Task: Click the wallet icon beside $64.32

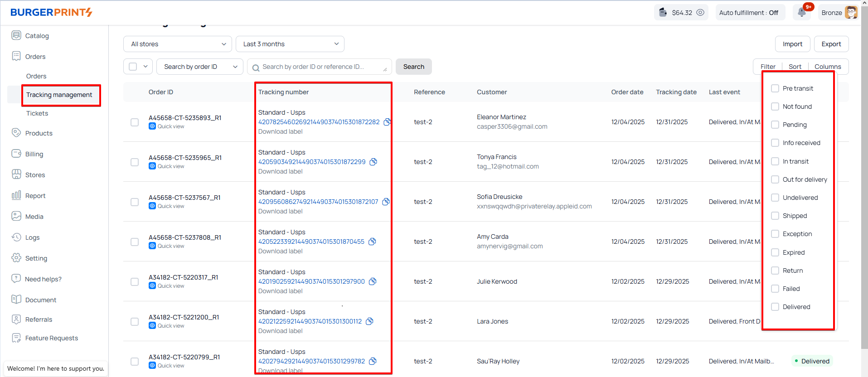Action: (663, 12)
